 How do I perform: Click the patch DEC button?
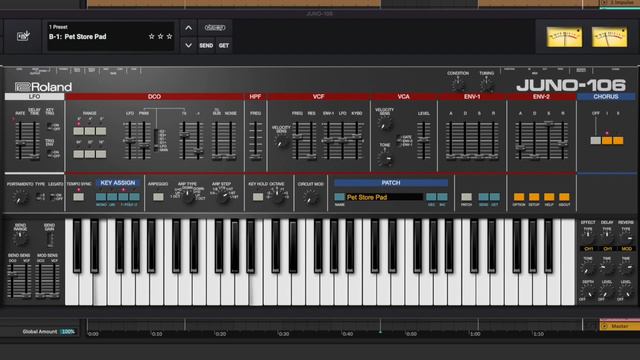pos(431,197)
